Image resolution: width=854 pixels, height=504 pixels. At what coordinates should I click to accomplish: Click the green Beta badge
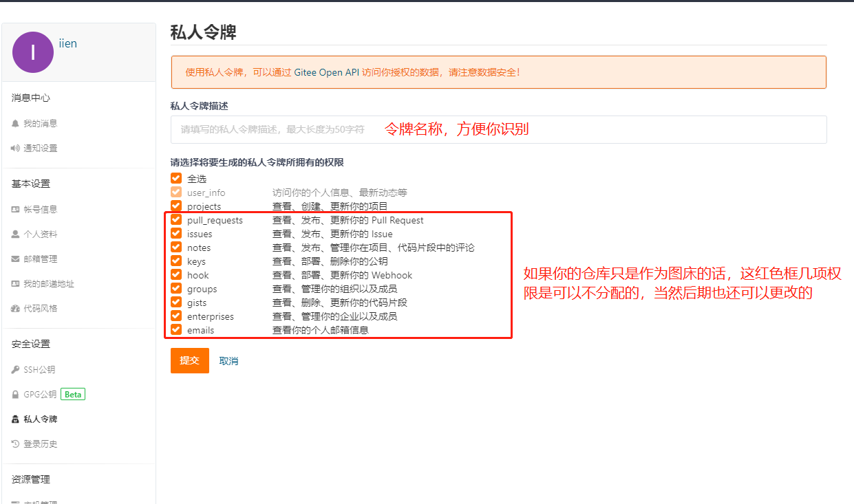73,395
